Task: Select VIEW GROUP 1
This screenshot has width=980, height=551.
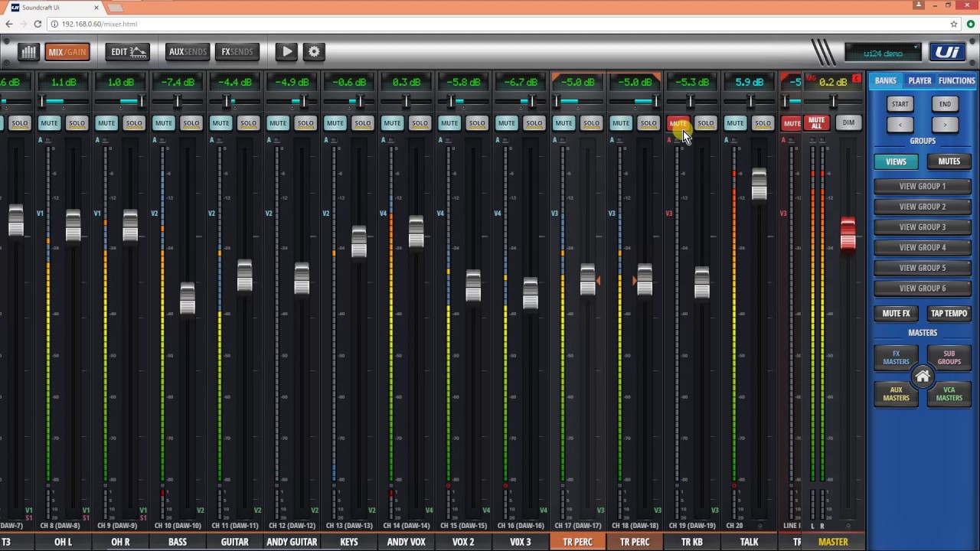Action: point(923,186)
